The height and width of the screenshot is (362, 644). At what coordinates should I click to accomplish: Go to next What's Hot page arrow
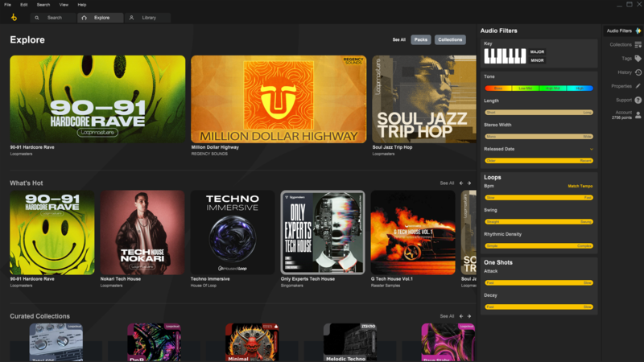tap(469, 183)
